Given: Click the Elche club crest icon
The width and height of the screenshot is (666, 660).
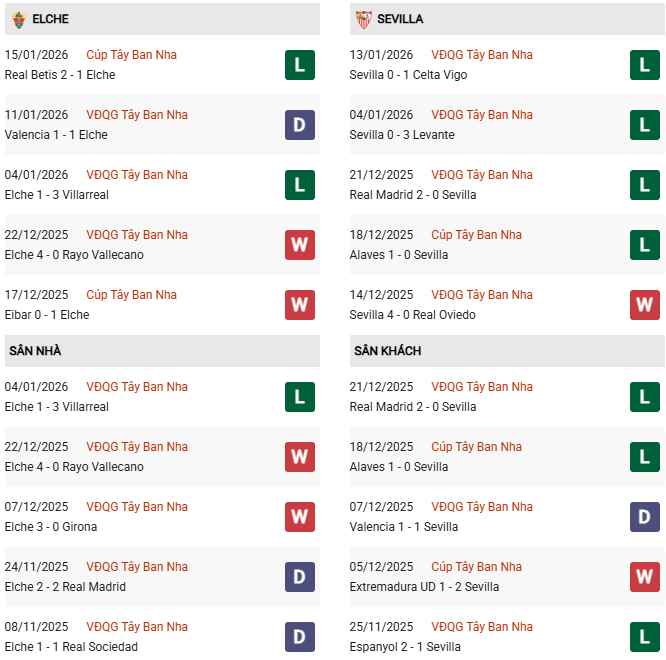Looking at the screenshot, I should point(19,19).
